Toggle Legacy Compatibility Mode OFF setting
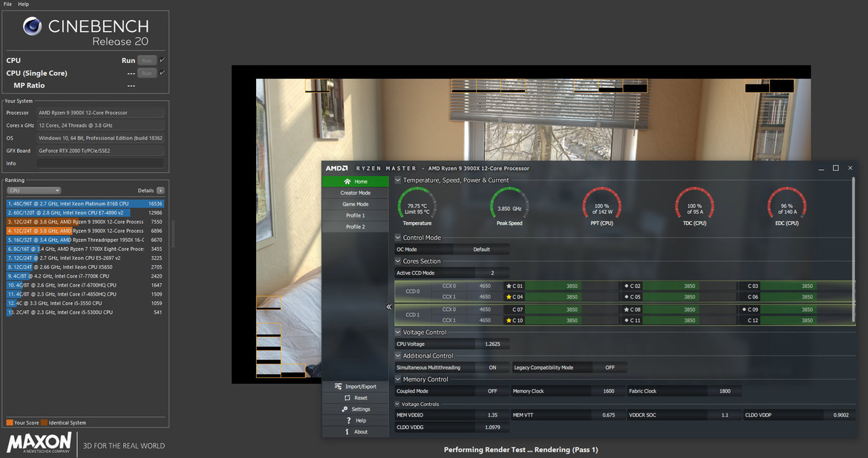Viewport: 868px width, 458px height. coord(610,367)
